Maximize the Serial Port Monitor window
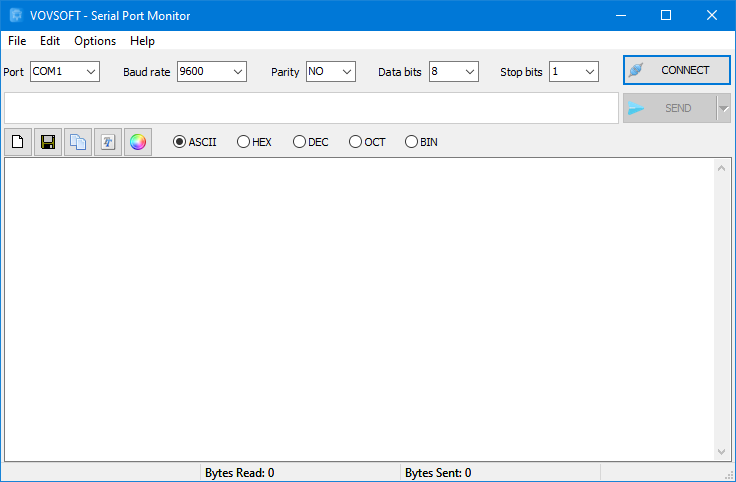Screen dimensions: 736x482 (x=666, y=15)
